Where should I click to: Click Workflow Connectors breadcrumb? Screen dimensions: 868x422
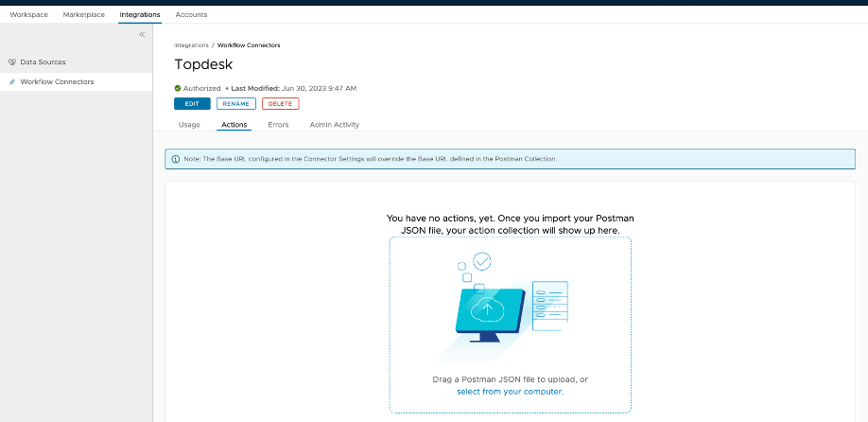pyautogui.click(x=249, y=45)
